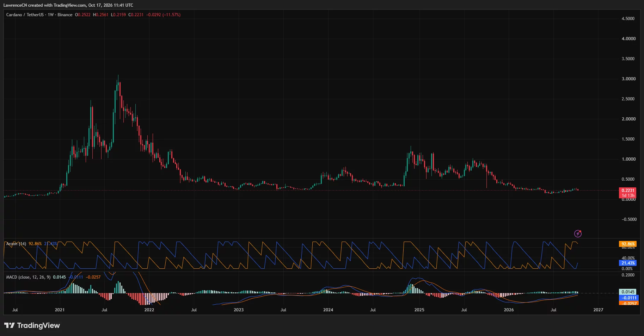Click the 2025 time axis label
Viewport: 644px width, 336px height.
coord(419,310)
